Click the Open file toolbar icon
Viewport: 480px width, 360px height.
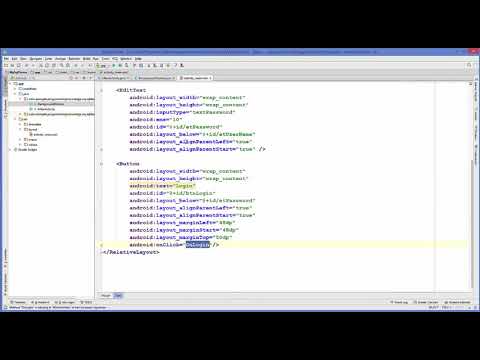coord(6,66)
